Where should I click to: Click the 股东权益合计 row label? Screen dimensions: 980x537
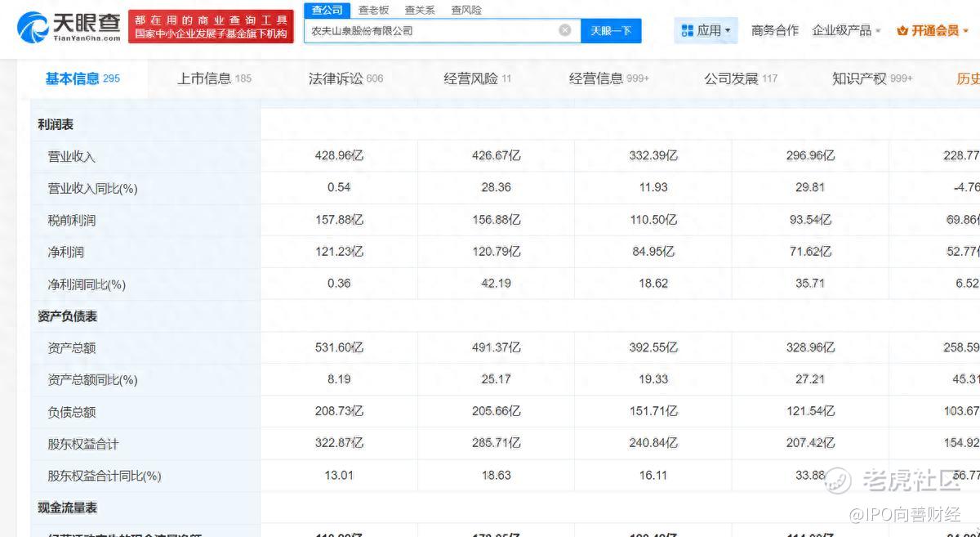[x=83, y=444]
